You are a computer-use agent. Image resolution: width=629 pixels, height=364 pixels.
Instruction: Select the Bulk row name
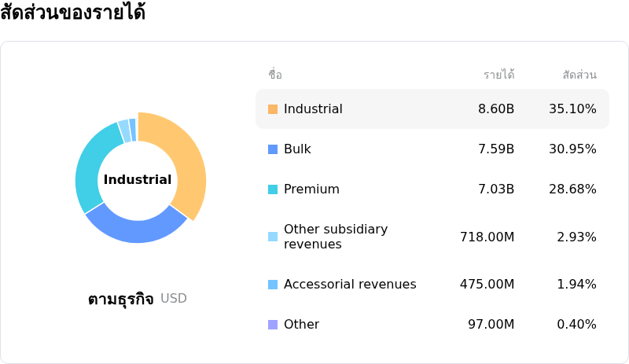click(x=297, y=149)
